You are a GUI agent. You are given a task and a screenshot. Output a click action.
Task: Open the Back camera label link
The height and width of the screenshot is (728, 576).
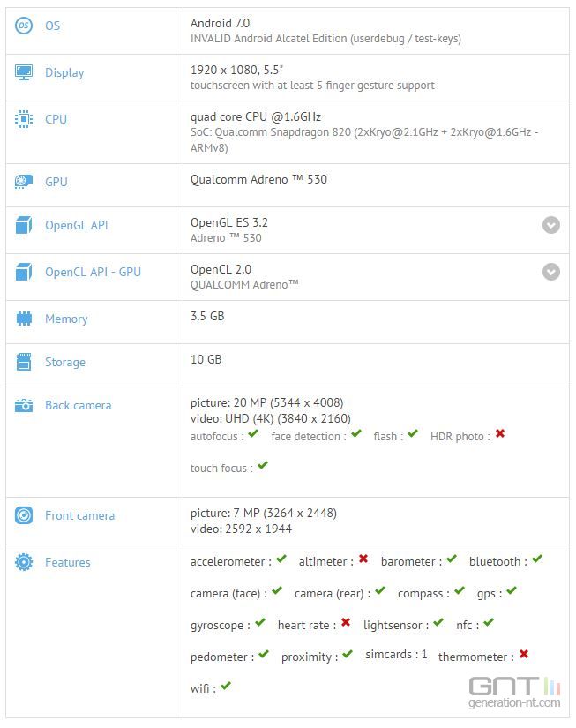click(x=78, y=405)
